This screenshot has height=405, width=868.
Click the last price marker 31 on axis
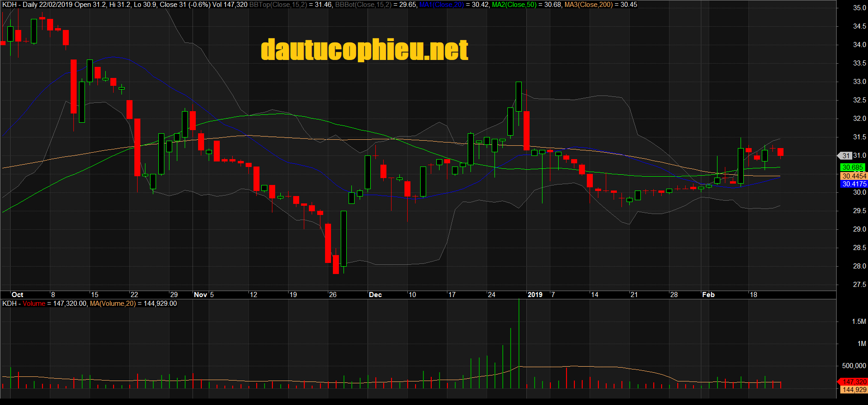[846, 155]
